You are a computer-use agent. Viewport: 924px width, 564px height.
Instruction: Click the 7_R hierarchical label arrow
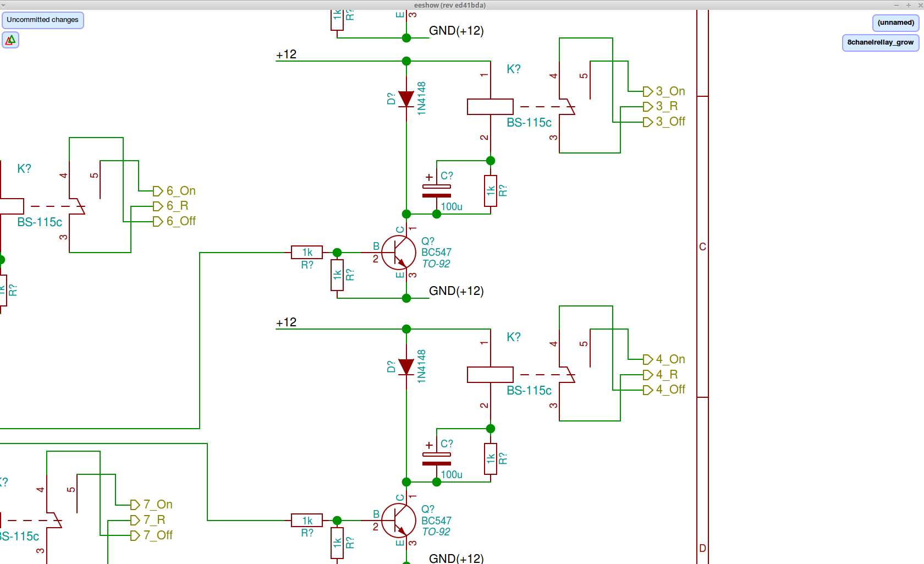[x=135, y=520]
